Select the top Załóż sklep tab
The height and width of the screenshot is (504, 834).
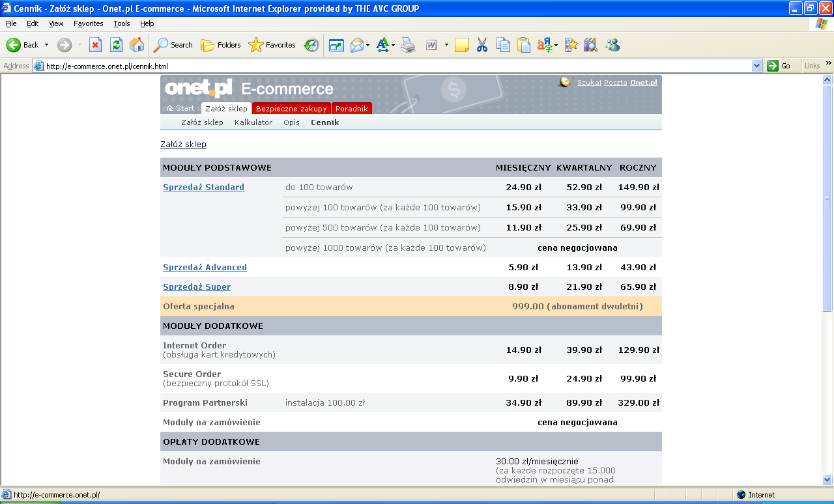226,109
